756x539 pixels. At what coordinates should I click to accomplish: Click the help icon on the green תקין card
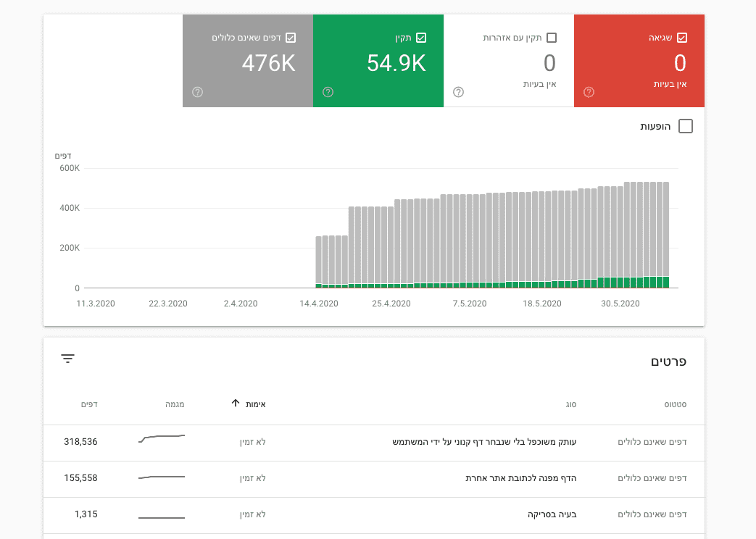[328, 92]
